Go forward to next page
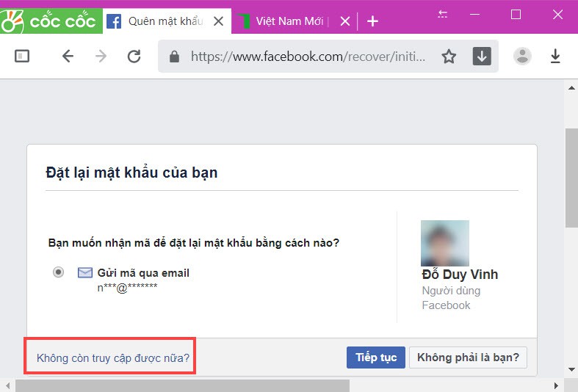 101,56
